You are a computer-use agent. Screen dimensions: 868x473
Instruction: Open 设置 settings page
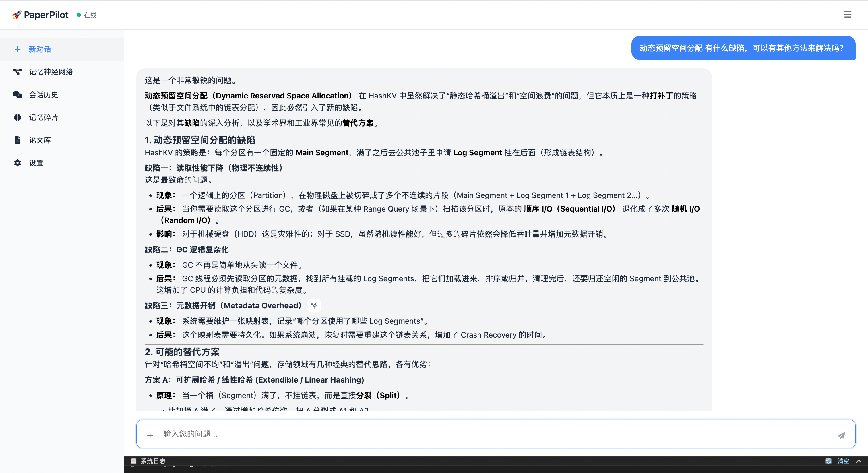point(62,163)
